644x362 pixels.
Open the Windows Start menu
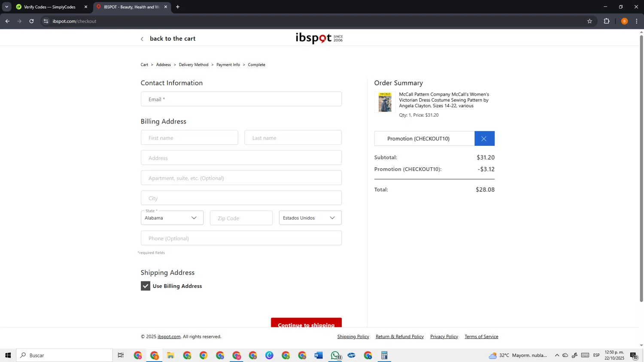(x=8, y=355)
